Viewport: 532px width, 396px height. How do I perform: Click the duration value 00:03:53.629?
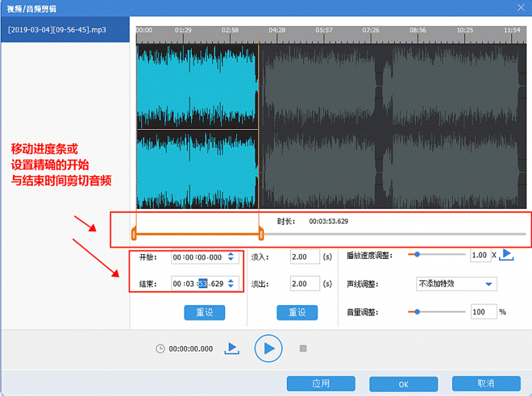[329, 221]
